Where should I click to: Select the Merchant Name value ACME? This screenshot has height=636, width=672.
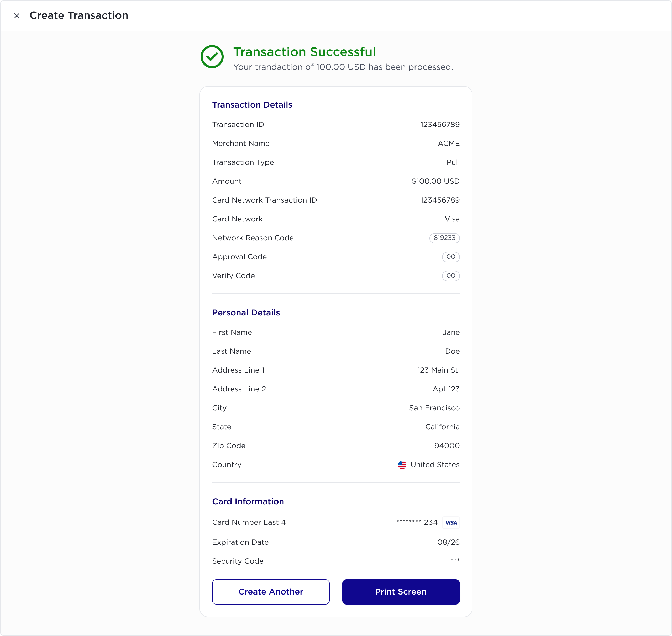pos(448,144)
